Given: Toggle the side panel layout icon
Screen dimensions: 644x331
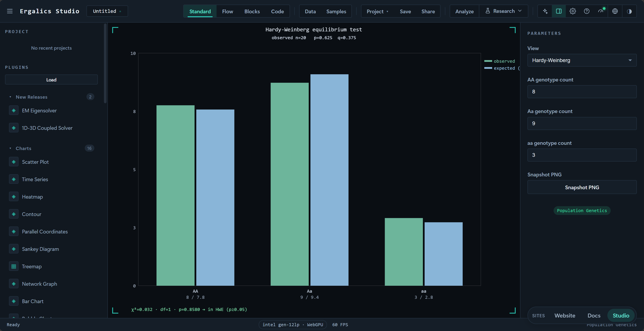Looking at the screenshot, I should click(x=559, y=11).
